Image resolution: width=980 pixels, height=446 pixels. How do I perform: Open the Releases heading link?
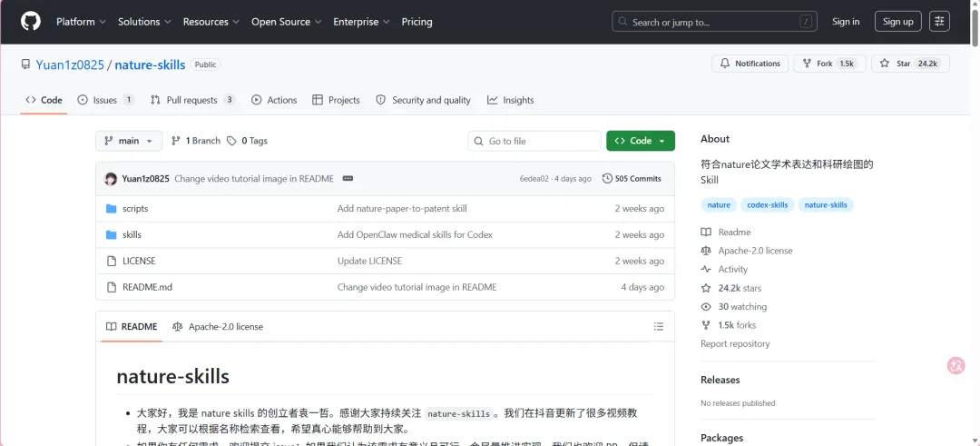click(720, 380)
